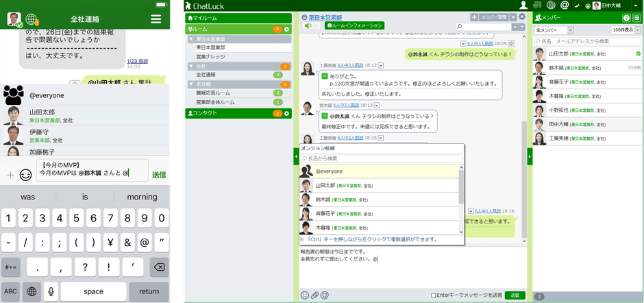Click green 送信 button in desktop composer

(515, 295)
